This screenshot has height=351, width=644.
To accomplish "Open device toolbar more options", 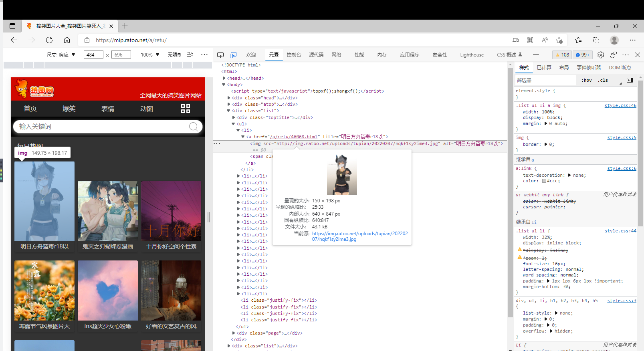I will (x=204, y=54).
